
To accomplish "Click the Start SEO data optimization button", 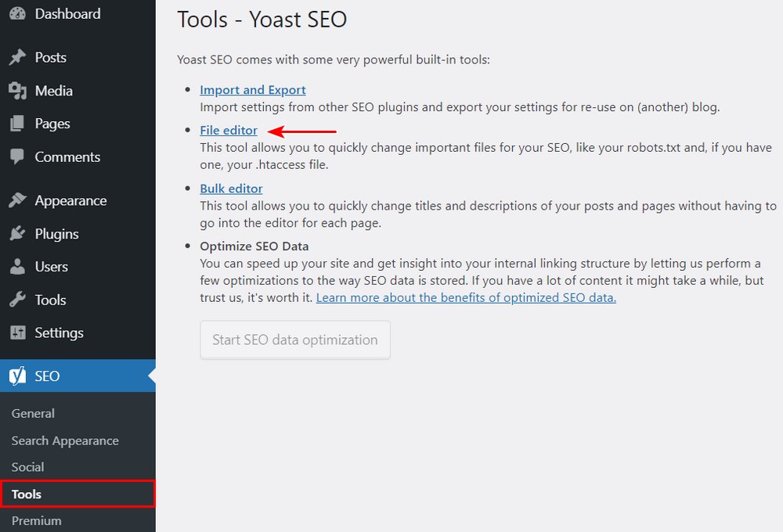I will point(295,340).
